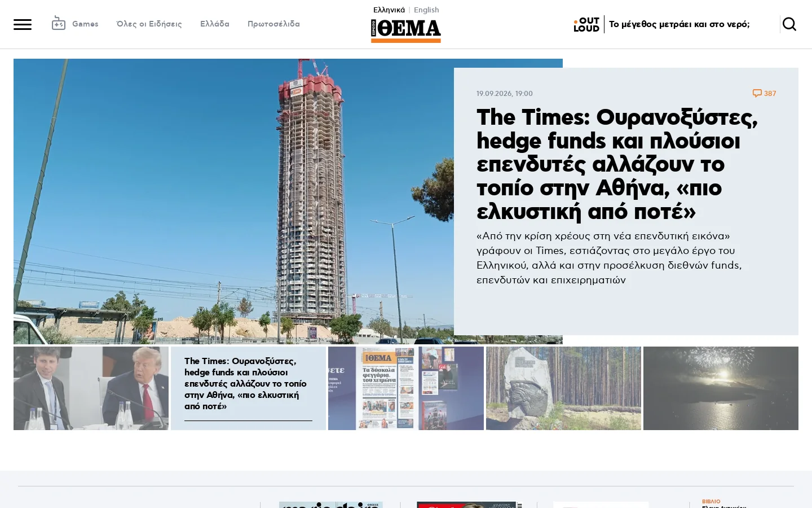
Task: Select the fireworks night lake thumbnail
Action: (721, 388)
